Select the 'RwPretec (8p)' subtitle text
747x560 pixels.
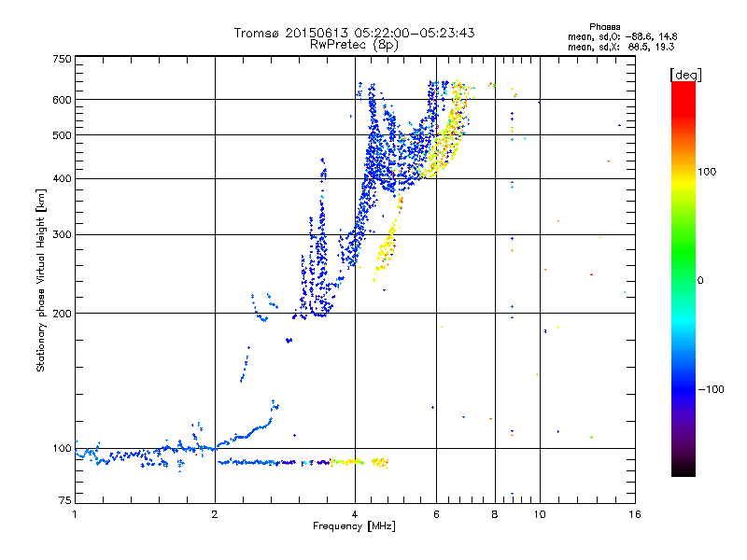(x=354, y=45)
